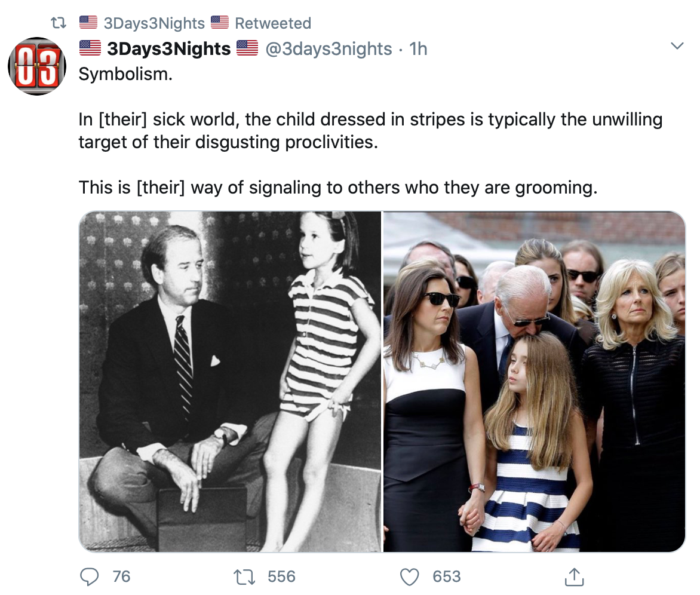The image size is (700, 595).
Task: Click the tweet text starting with "Symbolism."
Action: click(125, 76)
